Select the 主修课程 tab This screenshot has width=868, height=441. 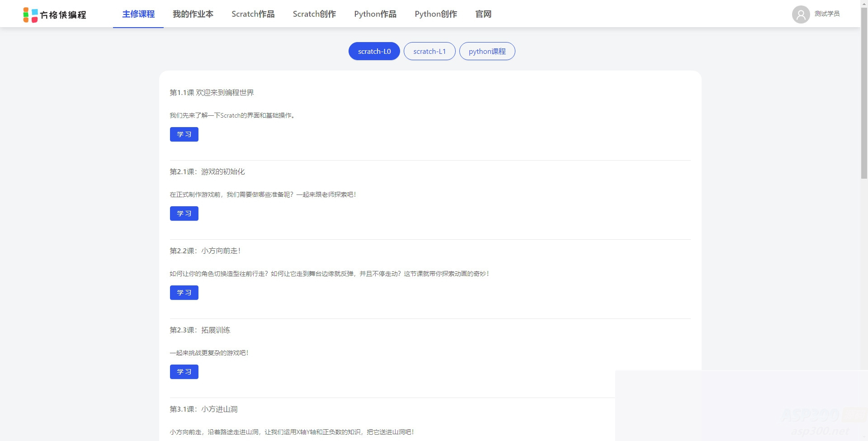tap(138, 14)
